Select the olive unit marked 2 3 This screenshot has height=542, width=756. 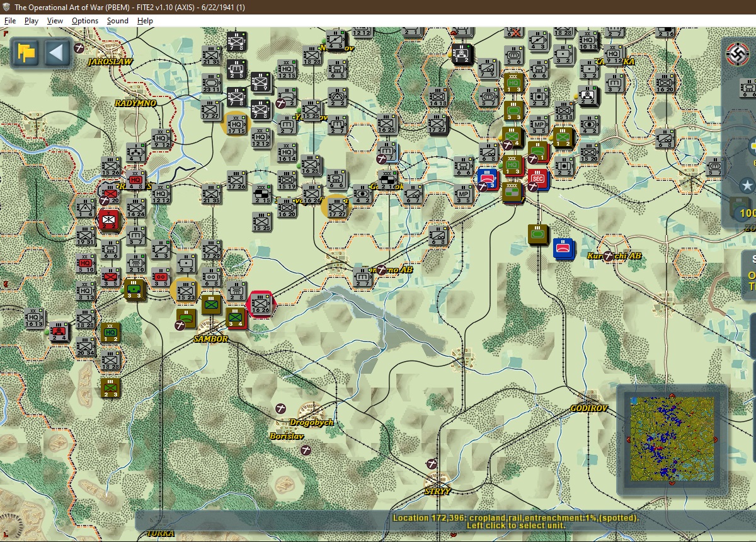[110, 388]
